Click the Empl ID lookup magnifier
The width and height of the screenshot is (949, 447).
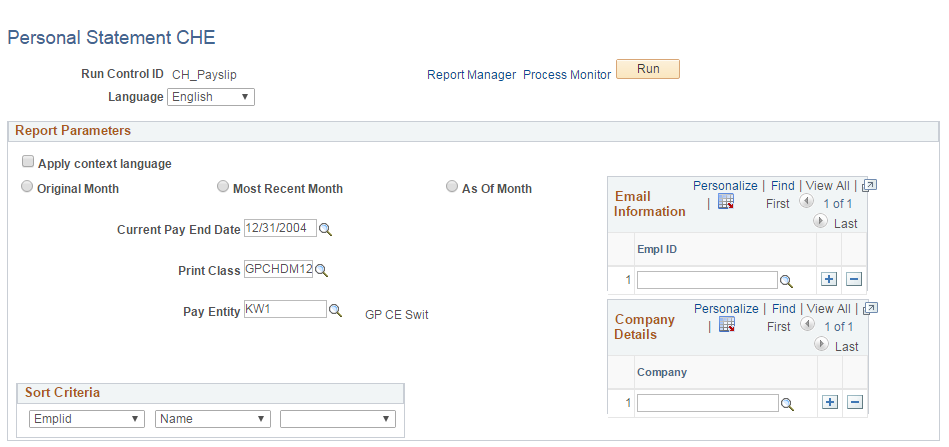click(x=786, y=281)
